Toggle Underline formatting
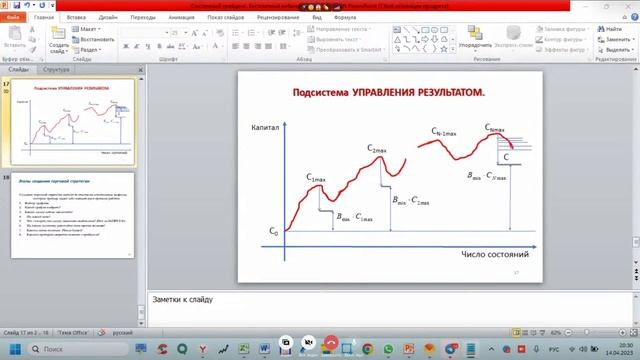The image size is (640, 360). click(148, 47)
